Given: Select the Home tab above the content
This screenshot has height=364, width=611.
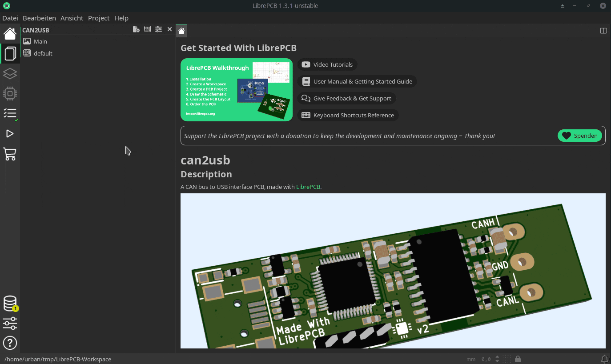Looking at the screenshot, I should [181, 30].
